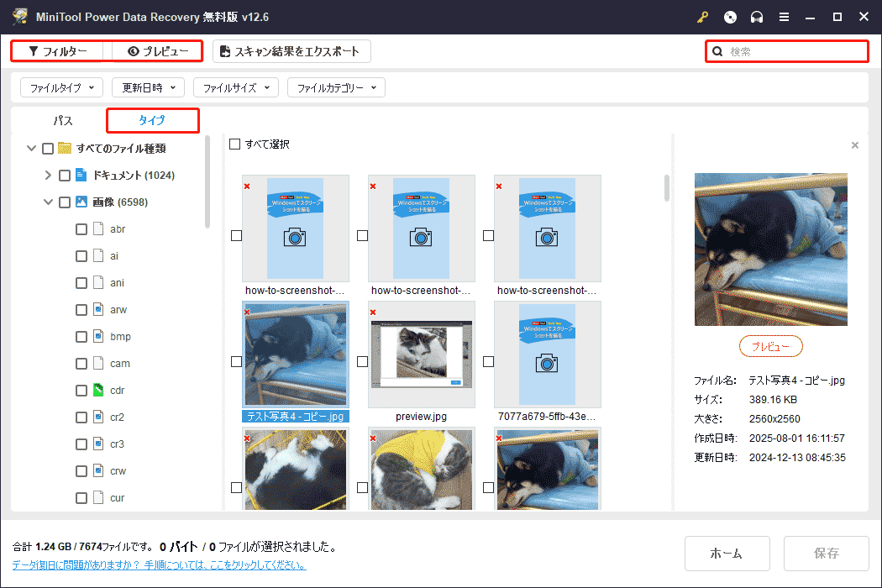Click the MiniTool logo top left
Screen dimensions: 882x588
18,16
